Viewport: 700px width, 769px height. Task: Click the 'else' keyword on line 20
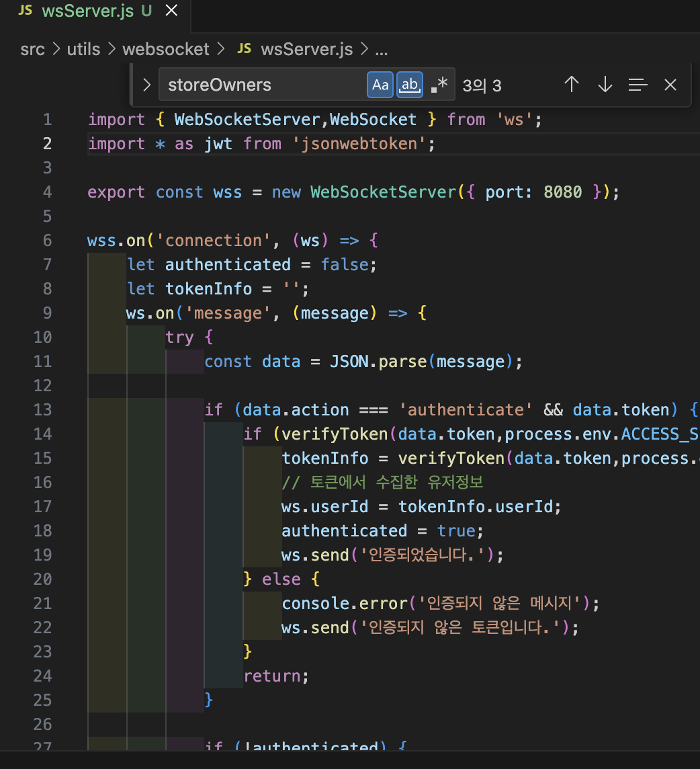tap(281, 579)
